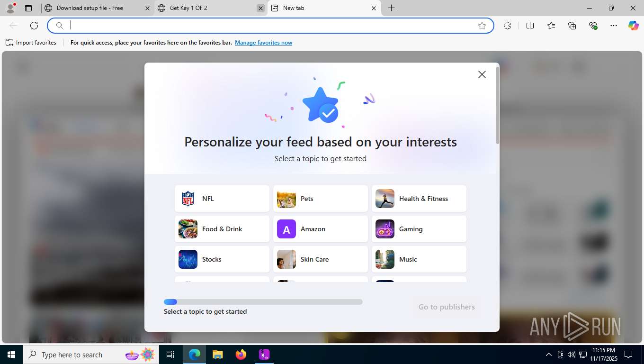This screenshot has height=364, width=644.
Task: Show hidden system tray icons
Action: coord(548,355)
